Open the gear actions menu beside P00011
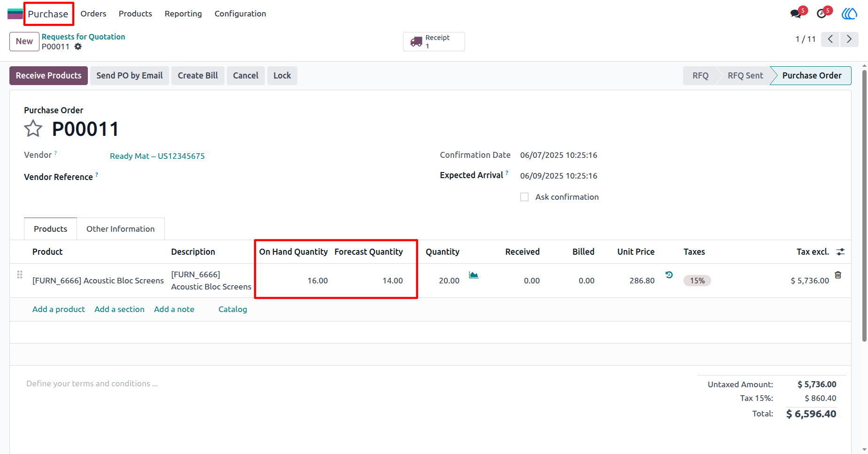The image size is (868, 454). [x=78, y=47]
